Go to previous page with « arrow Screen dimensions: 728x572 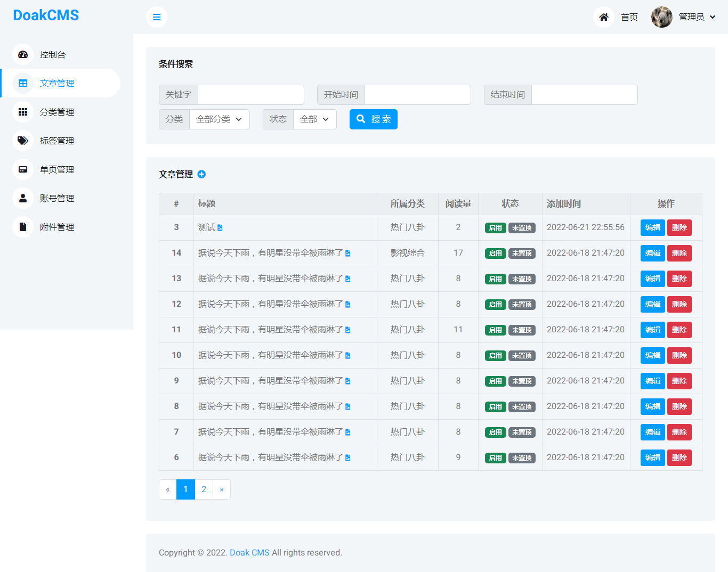coord(168,489)
